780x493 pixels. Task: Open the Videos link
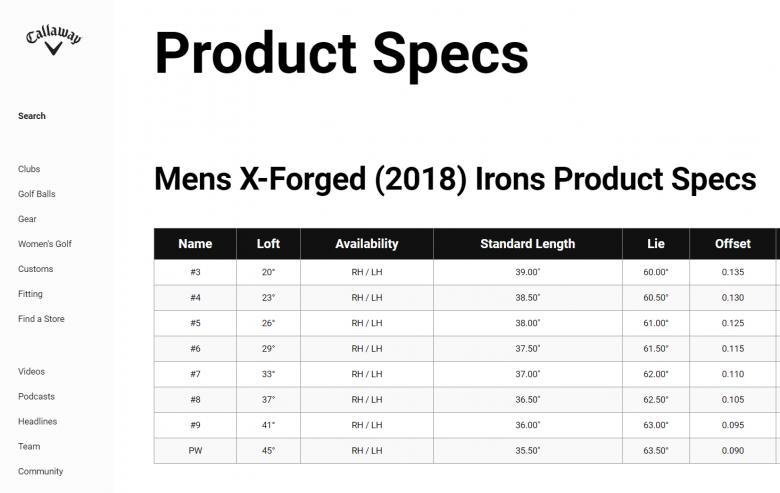pyautogui.click(x=31, y=372)
